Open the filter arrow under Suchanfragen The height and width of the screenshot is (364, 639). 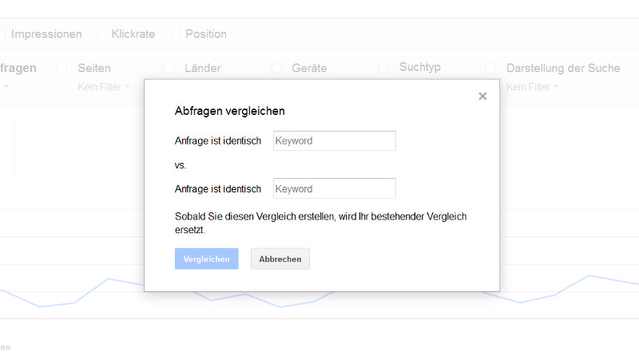[6, 86]
